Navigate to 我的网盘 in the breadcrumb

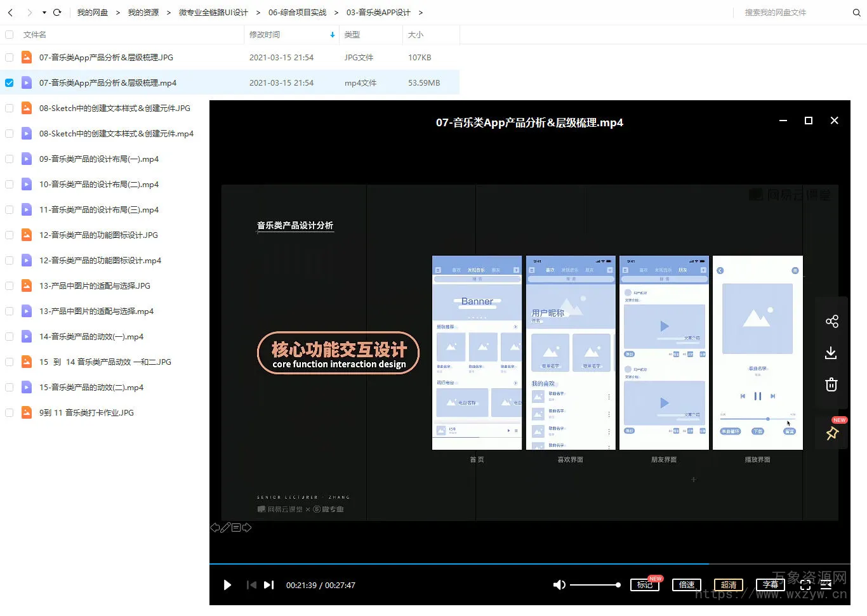(93, 12)
